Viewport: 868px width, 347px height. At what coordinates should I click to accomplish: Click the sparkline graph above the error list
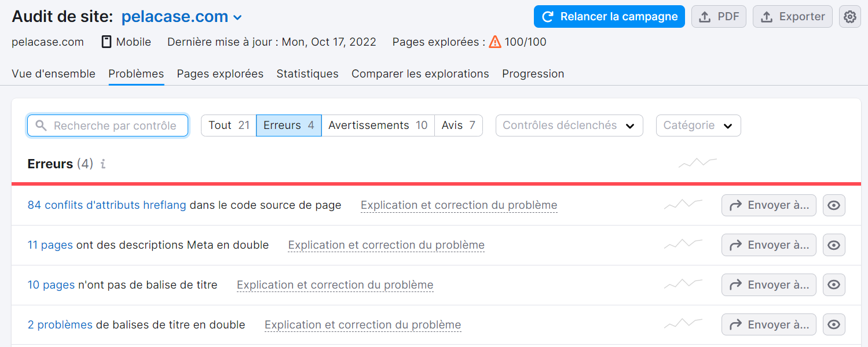pyautogui.click(x=697, y=163)
